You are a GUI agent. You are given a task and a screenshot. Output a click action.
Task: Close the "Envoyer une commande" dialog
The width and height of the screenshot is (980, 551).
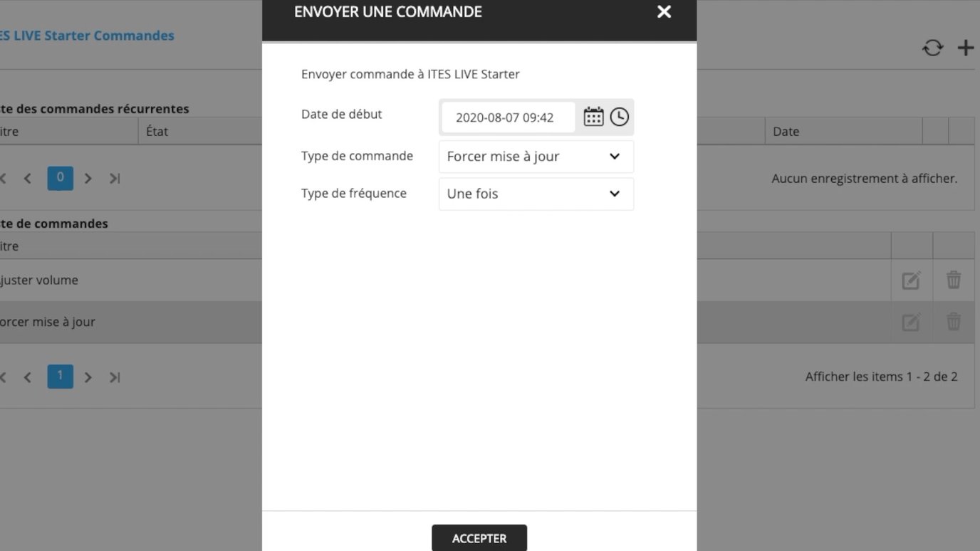click(663, 12)
